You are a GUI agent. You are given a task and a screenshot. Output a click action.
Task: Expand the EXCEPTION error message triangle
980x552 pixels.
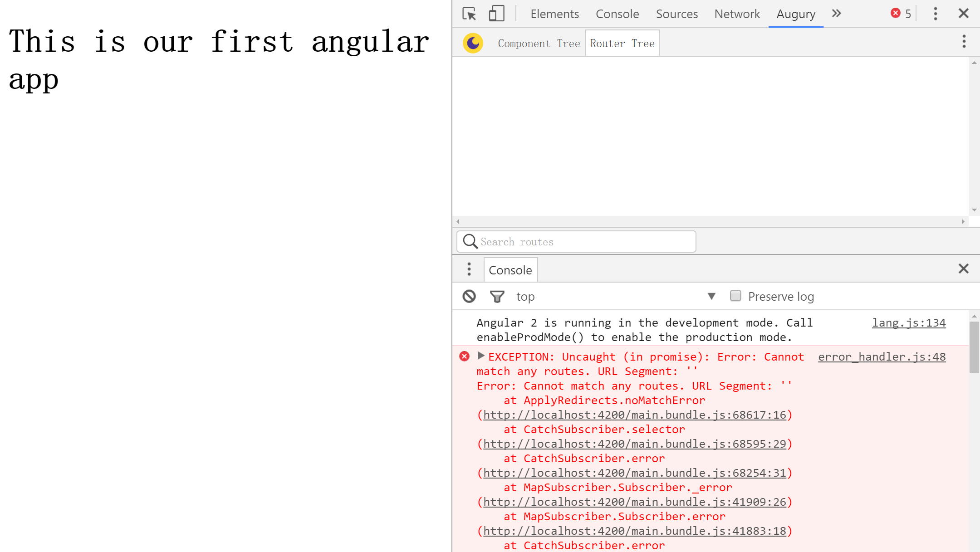pyautogui.click(x=481, y=356)
